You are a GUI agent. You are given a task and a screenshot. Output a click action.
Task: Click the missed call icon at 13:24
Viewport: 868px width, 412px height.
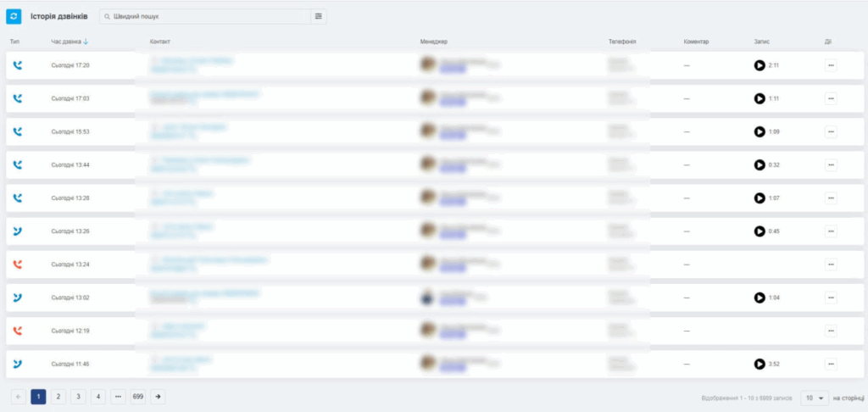[x=18, y=264]
